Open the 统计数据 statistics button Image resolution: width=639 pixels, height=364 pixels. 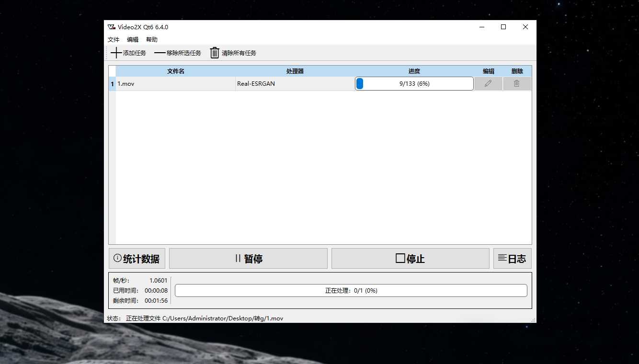137,259
